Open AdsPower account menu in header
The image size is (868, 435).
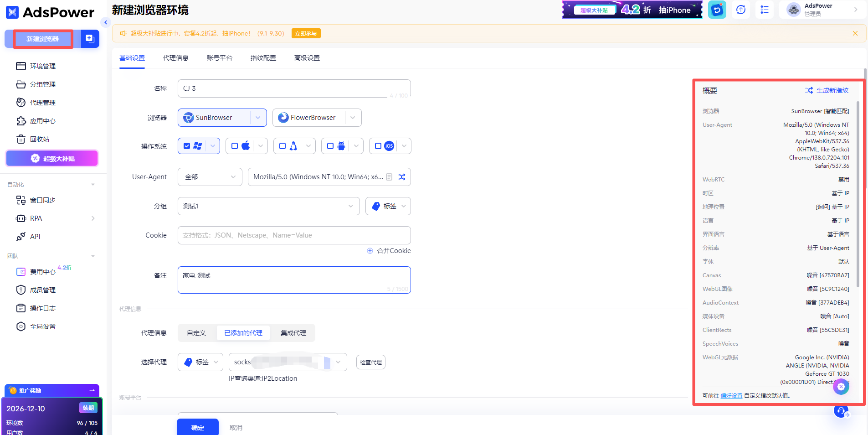[x=822, y=10]
